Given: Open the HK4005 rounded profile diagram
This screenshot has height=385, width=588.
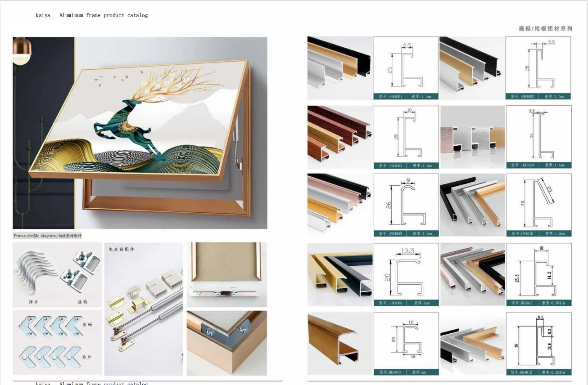Looking at the screenshot, I should click(406, 202).
